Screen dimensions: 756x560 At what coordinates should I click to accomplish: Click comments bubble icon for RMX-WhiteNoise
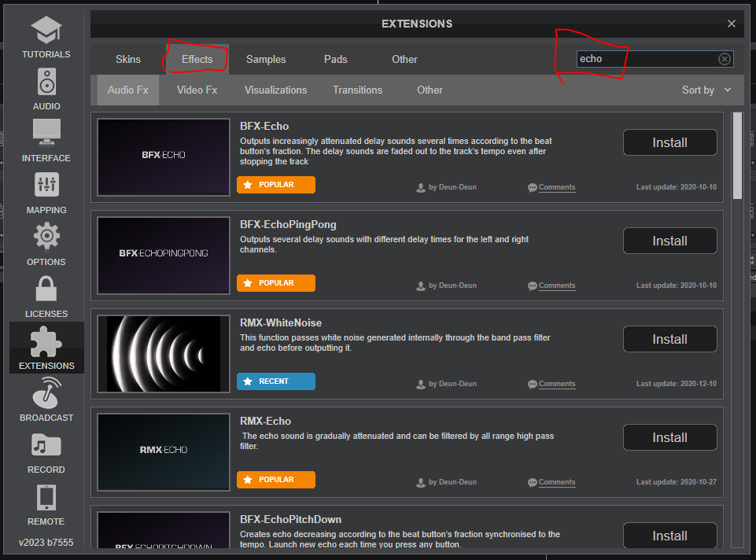click(x=533, y=384)
